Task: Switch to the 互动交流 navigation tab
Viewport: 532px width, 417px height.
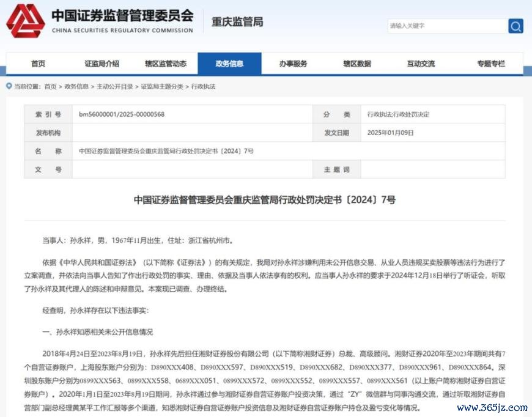Action: tap(421, 64)
